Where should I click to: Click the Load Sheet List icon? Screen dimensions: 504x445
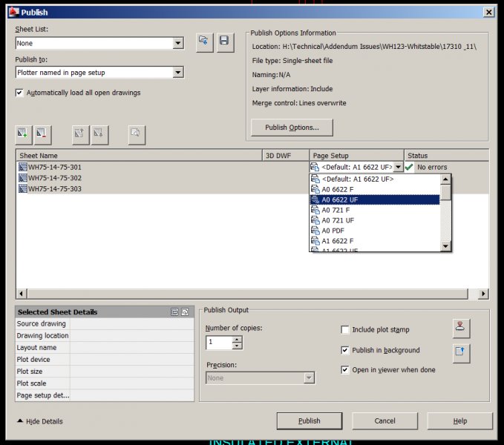click(x=204, y=42)
